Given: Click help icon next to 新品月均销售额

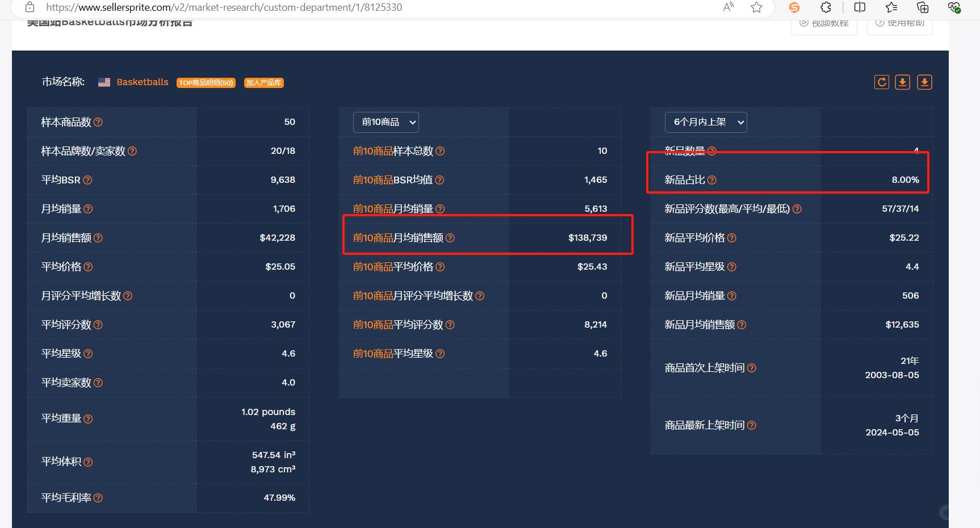Looking at the screenshot, I should click(x=742, y=325).
